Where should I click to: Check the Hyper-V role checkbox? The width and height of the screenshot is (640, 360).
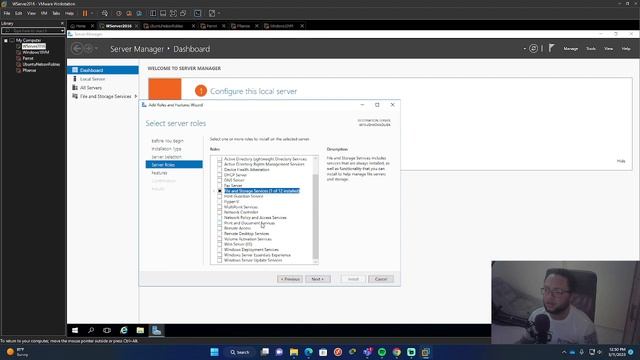coord(220,202)
